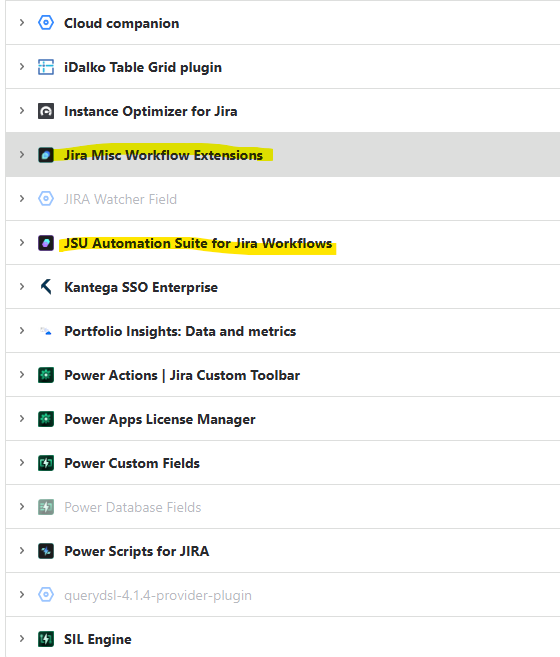Screen dimensions: 560x657
Task: Expand JSU Automation Suite for Jira Workflows
Action: (22, 243)
